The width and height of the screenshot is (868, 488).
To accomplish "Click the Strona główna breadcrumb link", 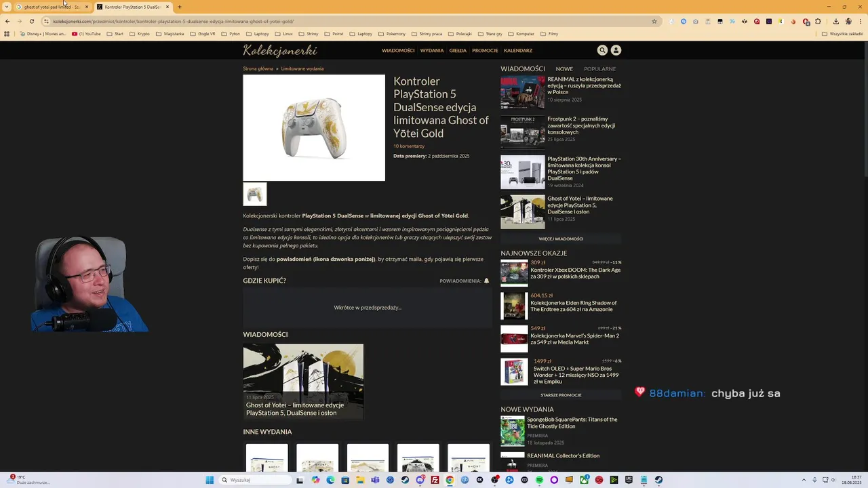I will click(x=258, y=68).
